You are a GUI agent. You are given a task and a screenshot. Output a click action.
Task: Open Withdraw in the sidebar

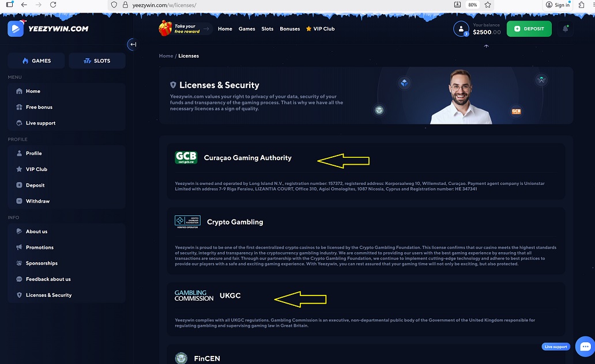pos(37,201)
